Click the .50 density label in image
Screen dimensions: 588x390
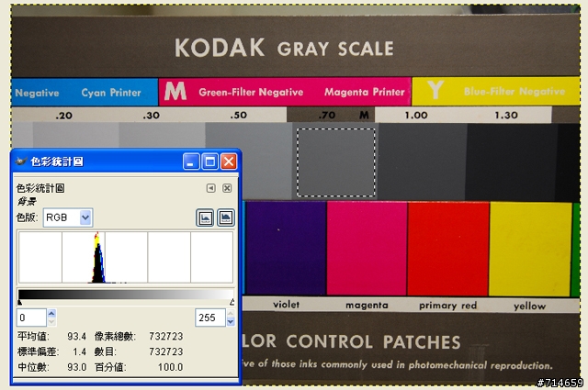pos(239,115)
